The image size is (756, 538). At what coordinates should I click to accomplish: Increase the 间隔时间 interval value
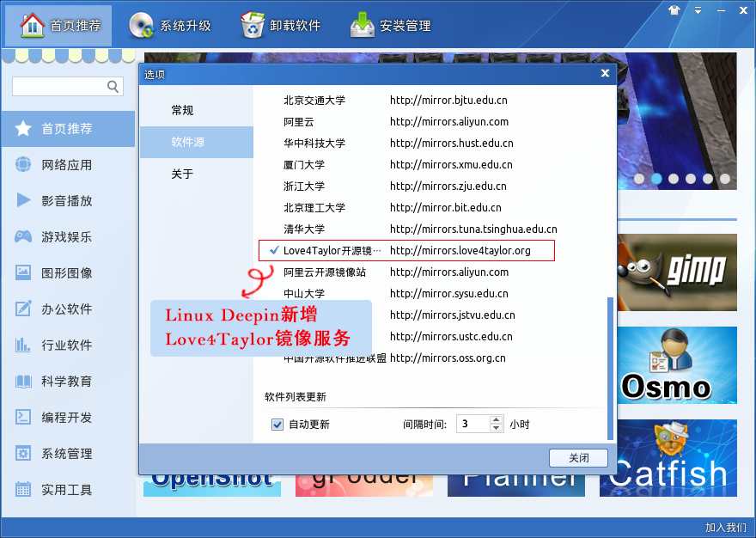(497, 419)
